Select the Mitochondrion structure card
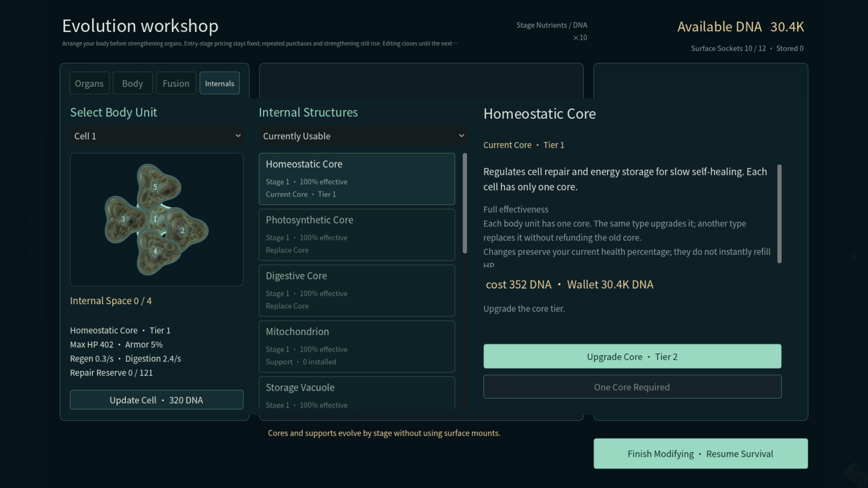868x488 pixels. tap(357, 347)
